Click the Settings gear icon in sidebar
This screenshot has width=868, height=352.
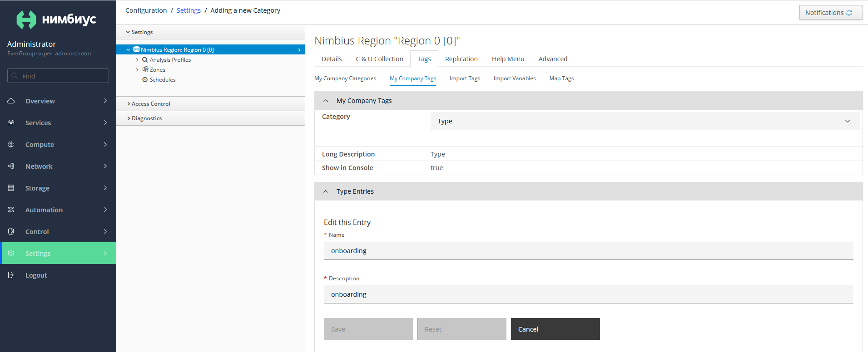(x=11, y=253)
